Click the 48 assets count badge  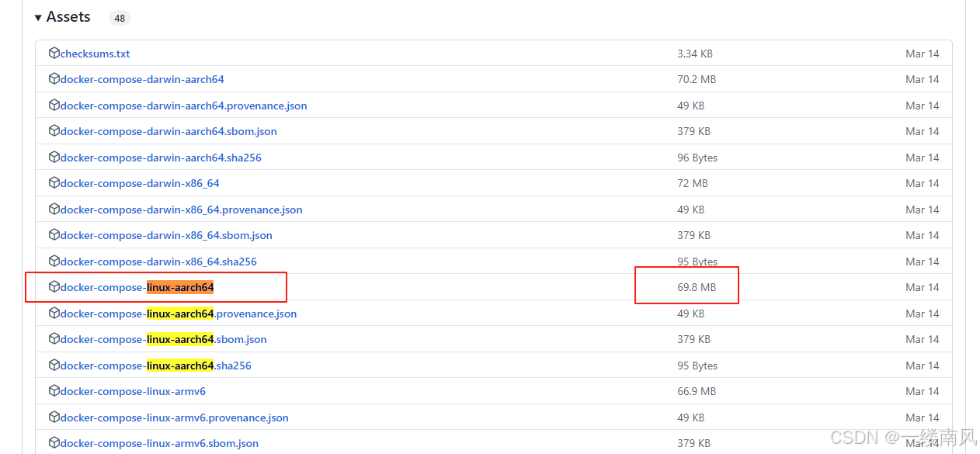pos(120,18)
